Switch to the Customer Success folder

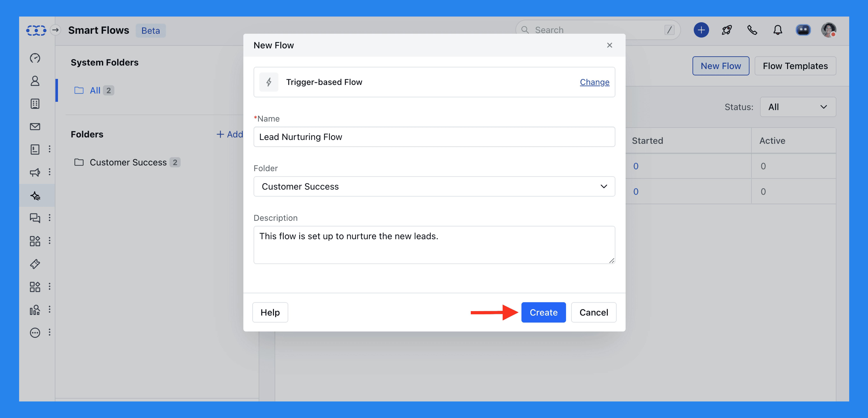(x=128, y=162)
